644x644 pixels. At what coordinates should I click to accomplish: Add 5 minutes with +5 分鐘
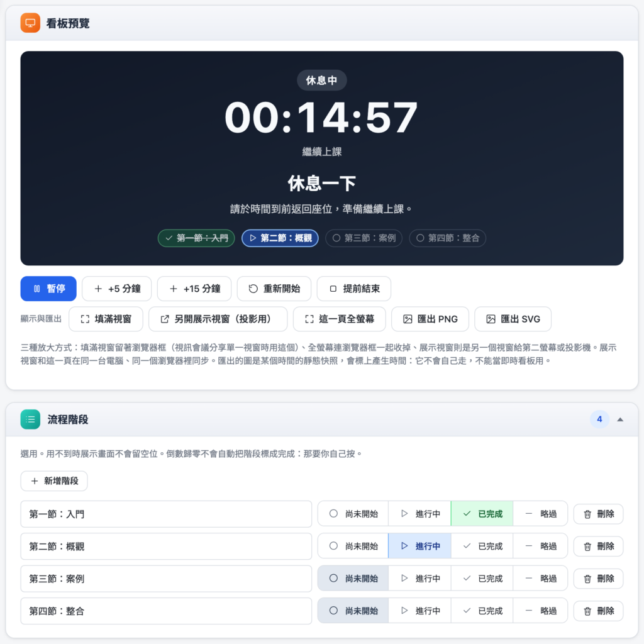116,289
